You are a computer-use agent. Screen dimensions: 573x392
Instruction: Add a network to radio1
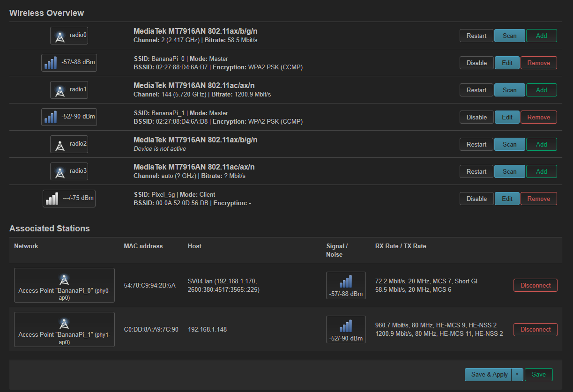542,90
